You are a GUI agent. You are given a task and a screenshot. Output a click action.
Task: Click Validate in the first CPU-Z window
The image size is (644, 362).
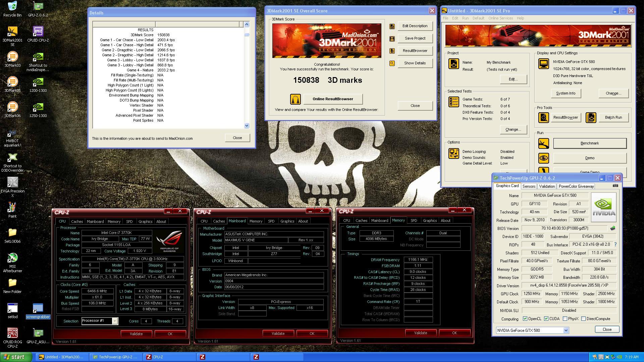pos(136,334)
